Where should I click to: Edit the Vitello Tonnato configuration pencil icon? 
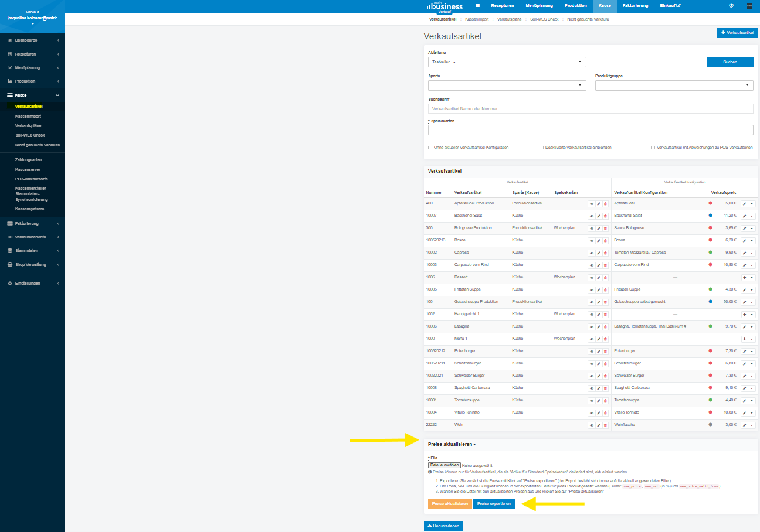point(744,413)
